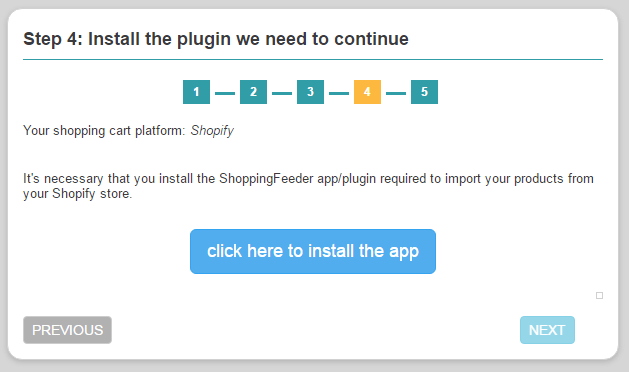Click dash connector between steps 2 and 3

click(282, 94)
